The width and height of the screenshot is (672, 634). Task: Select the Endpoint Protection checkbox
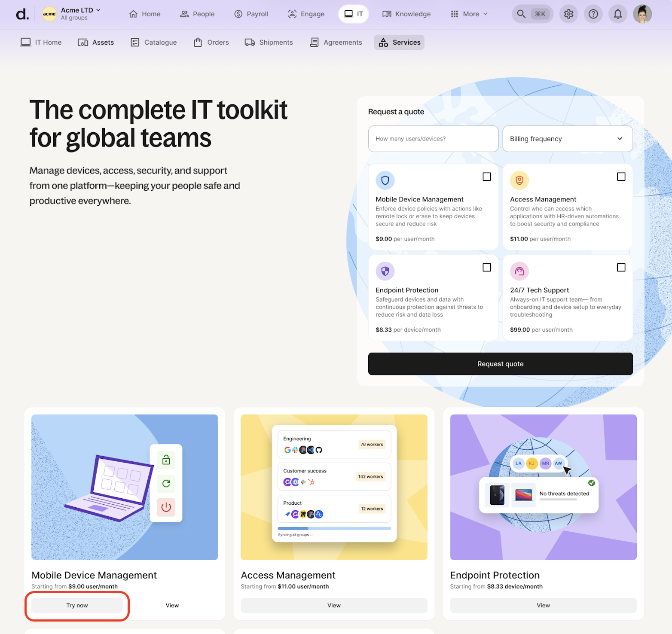(x=487, y=268)
